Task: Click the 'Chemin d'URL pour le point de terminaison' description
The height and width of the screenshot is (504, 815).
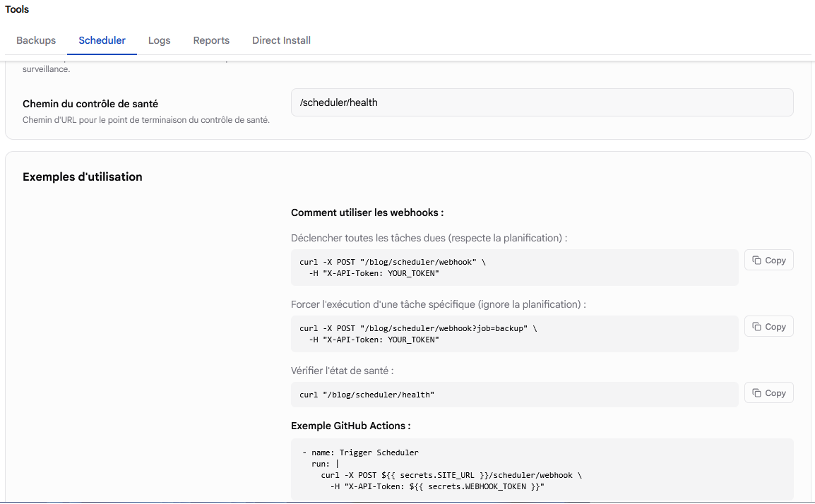Action: [x=146, y=120]
